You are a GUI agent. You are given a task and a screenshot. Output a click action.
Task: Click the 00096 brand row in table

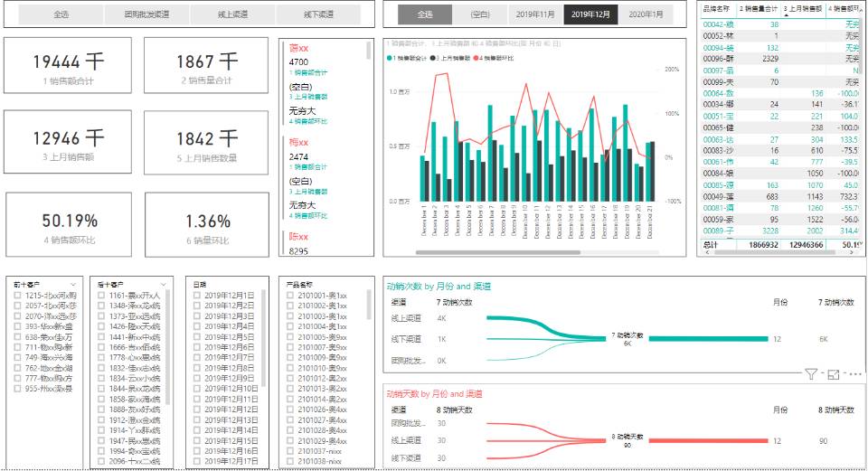click(780, 59)
